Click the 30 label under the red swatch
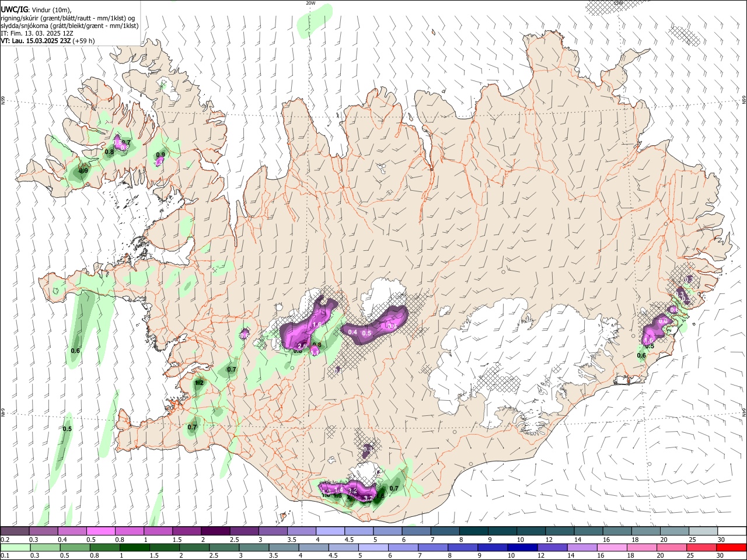Image resolution: width=747 pixels, height=560 pixels. pyautogui.click(x=721, y=556)
